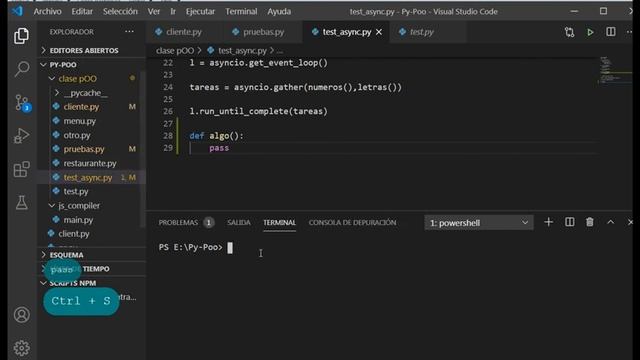Open restaurante.py in the file tree
Viewport: 640px width, 360px height.
click(90, 163)
